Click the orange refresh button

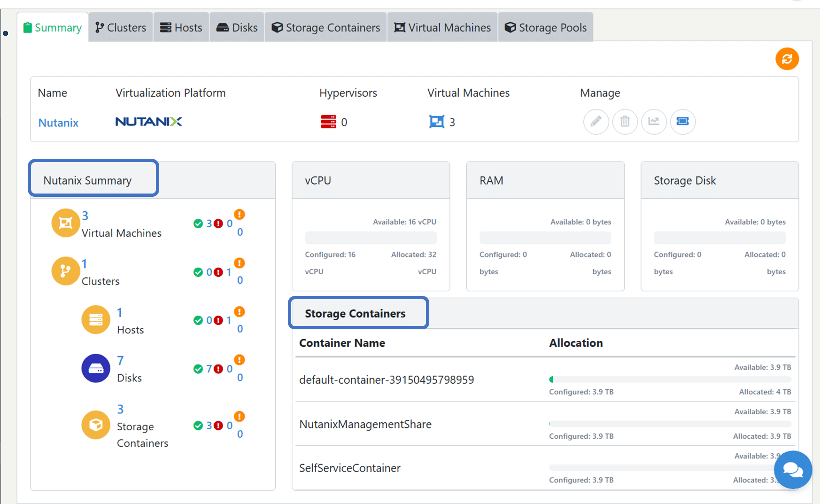[x=787, y=59]
